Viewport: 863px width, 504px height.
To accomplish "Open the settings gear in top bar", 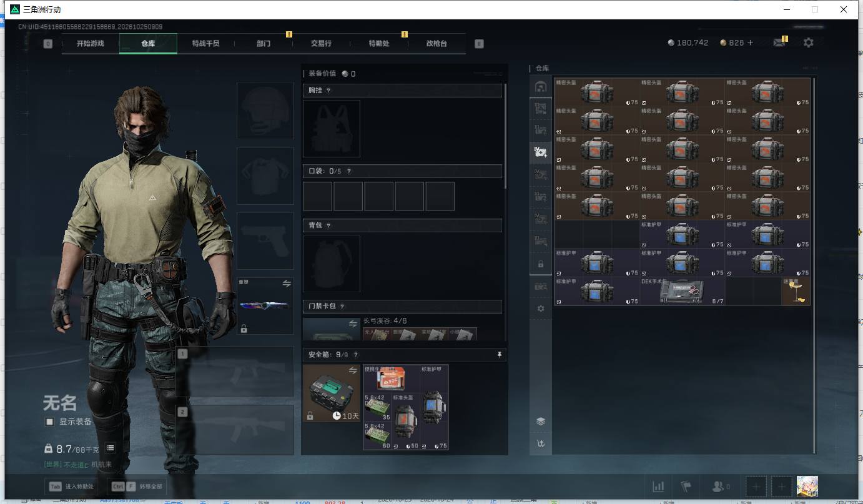I will 809,42.
